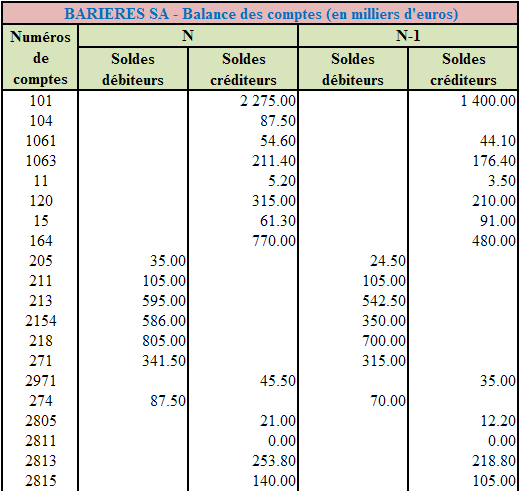Image resolution: width=520 pixels, height=491 pixels.
Task: Select the N column group header
Action: pos(188,36)
